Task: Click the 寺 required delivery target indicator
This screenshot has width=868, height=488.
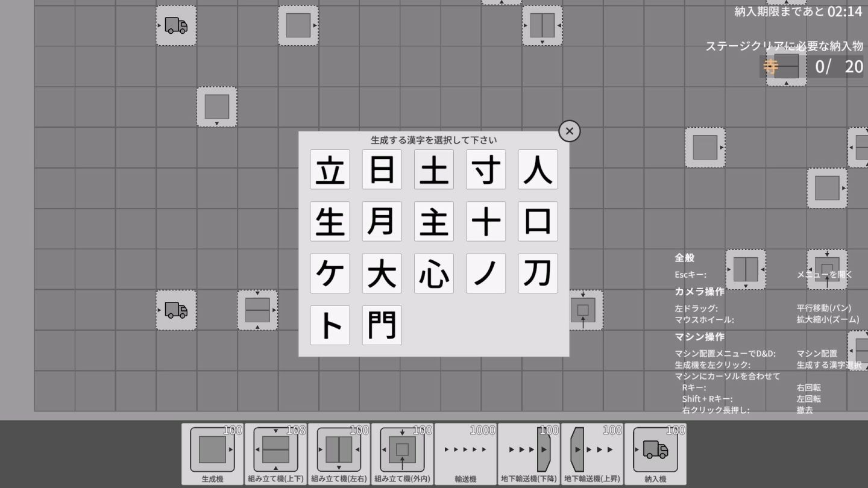Action: (771, 66)
